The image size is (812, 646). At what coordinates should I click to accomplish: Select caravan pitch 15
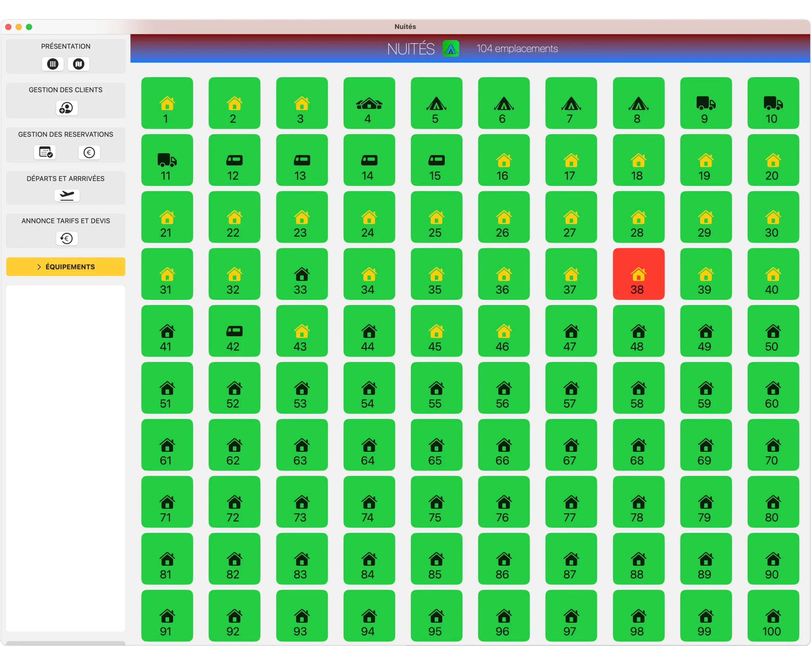(436, 160)
